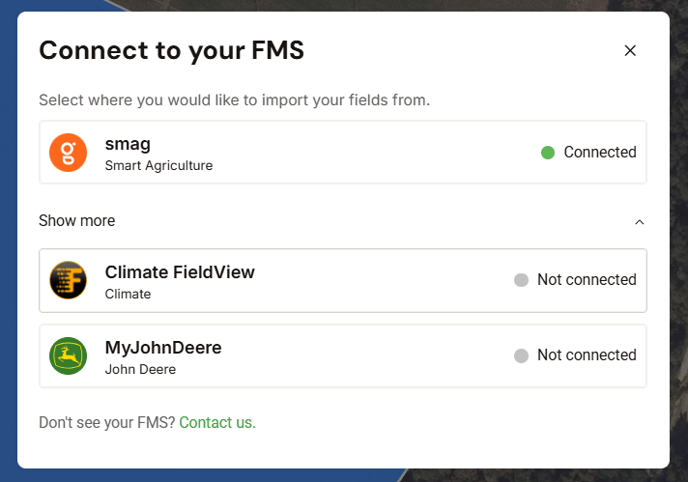This screenshot has height=482, width=688.
Task: Click the Smart Agriculture subtitle
Action: point(159,165)
